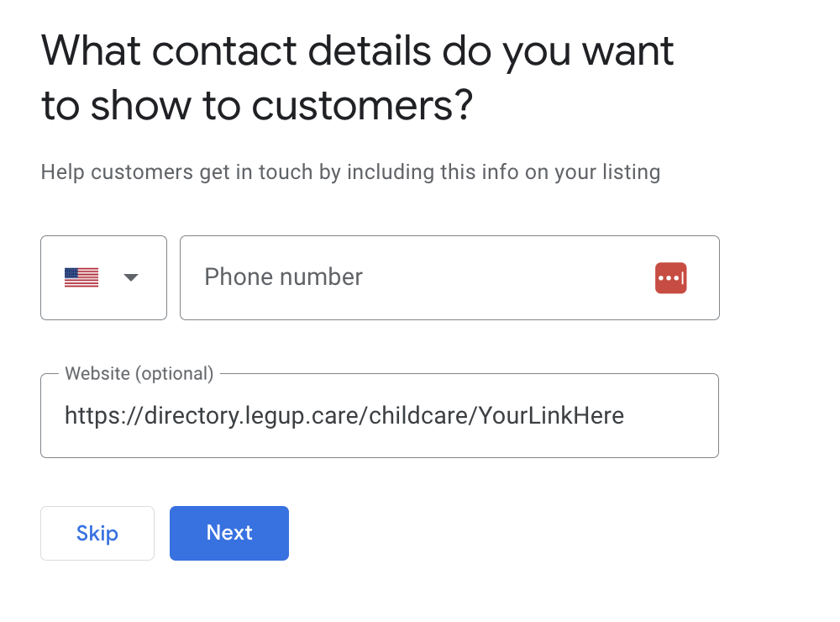Click the directory.legup.care URL text

[252, 416]
